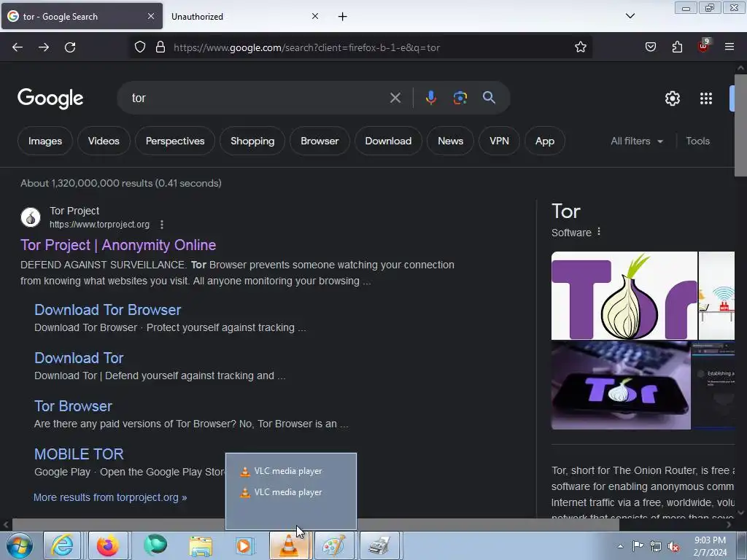The height and width of the screenshot is (560, 747).
Task: Click the Tor Project site favicon
Action: (x=31, y=217)
